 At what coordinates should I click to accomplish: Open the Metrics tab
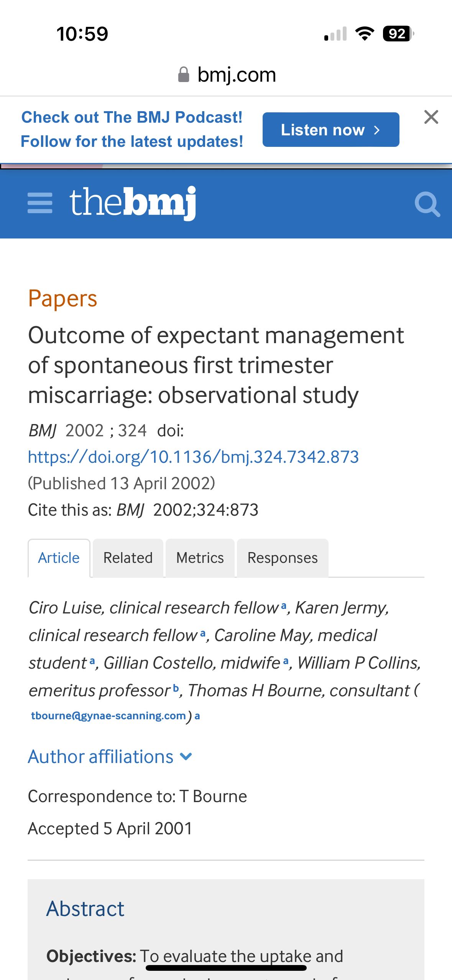pos(200,558)
